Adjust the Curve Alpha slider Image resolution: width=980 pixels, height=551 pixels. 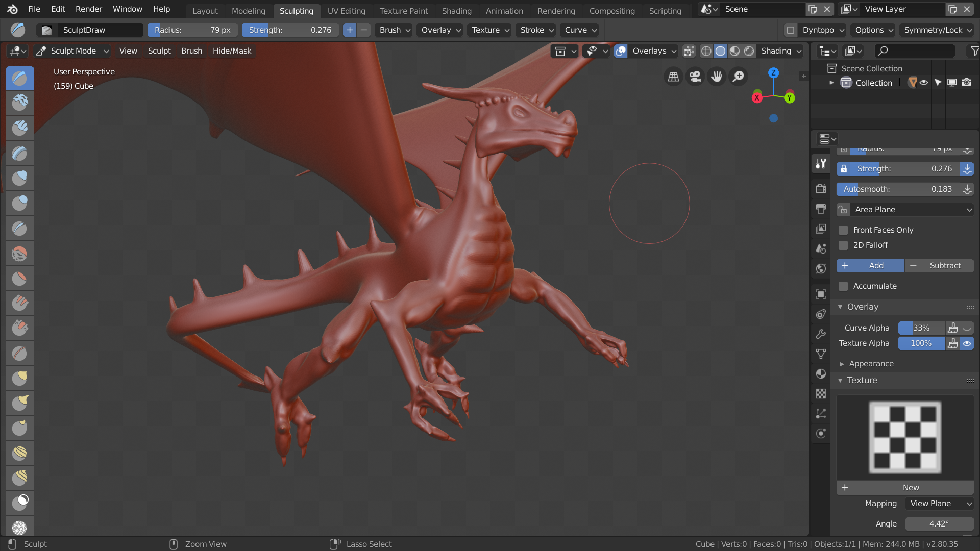[x=921, y=328]
